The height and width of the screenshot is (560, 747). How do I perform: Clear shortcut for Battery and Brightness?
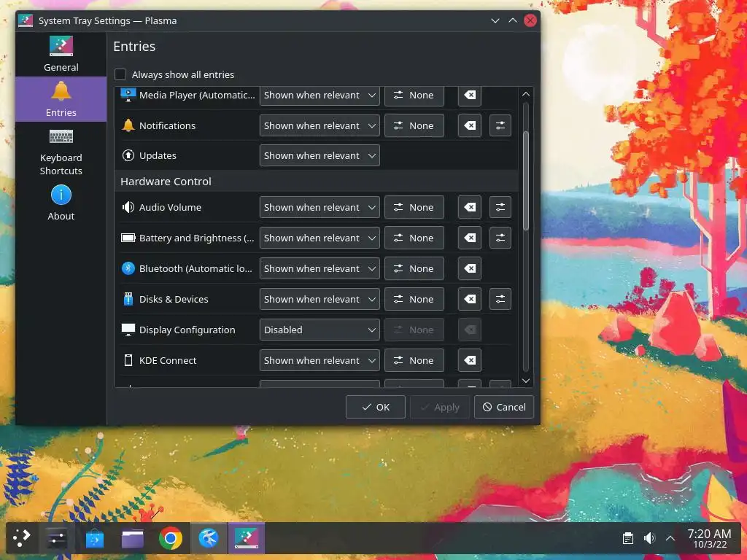(470, 238)
